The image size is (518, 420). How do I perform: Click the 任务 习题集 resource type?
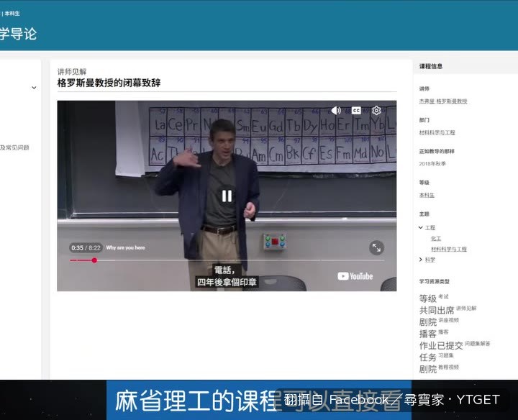(x=436, y=357)
